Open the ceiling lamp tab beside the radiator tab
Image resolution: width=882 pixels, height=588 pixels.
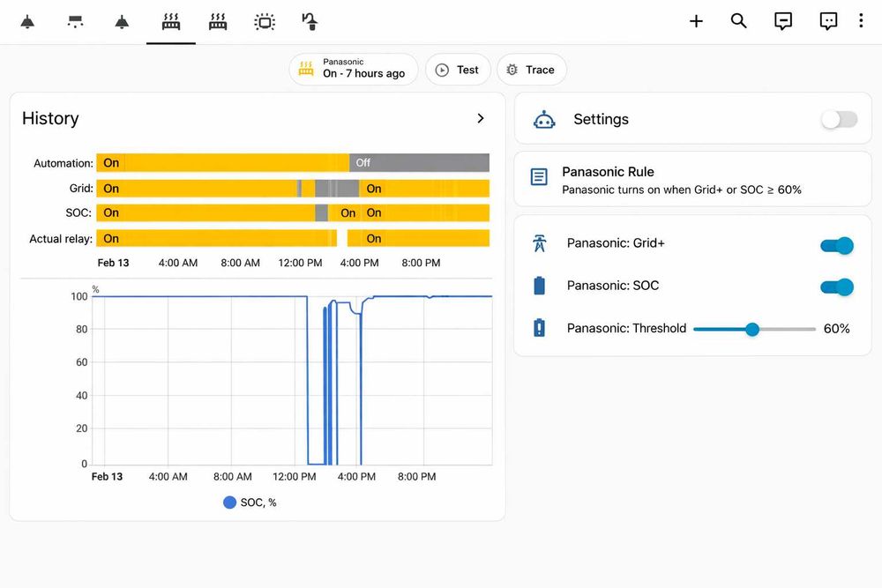[x=122, y=22]
